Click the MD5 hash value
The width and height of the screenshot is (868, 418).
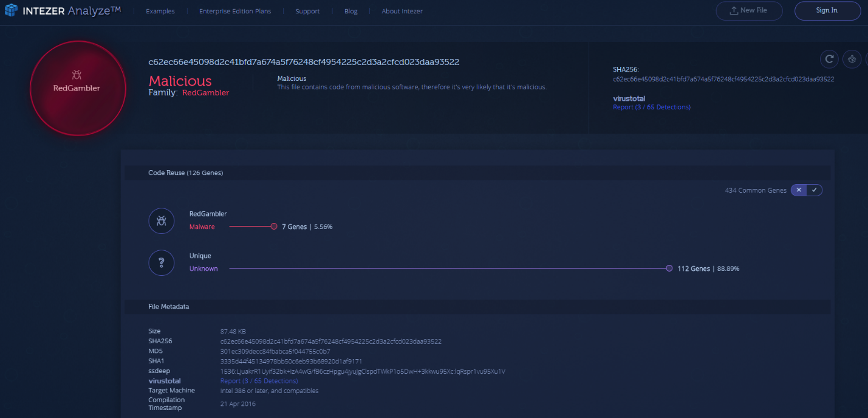coord(275,351)
